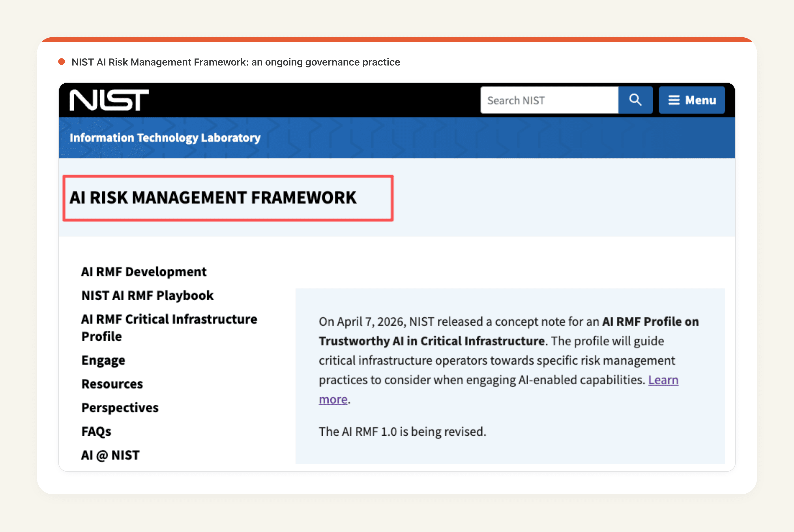Open NIST AI RMF Playbook
The width and height of the screenshot is (794, 532).
(148, 296)
